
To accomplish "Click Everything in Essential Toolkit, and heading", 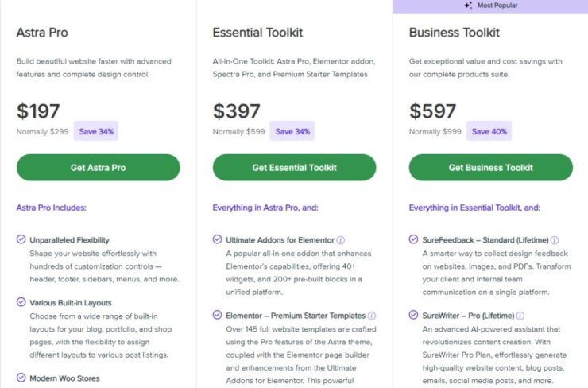I will pyautogui.click(x=474, y=208).
